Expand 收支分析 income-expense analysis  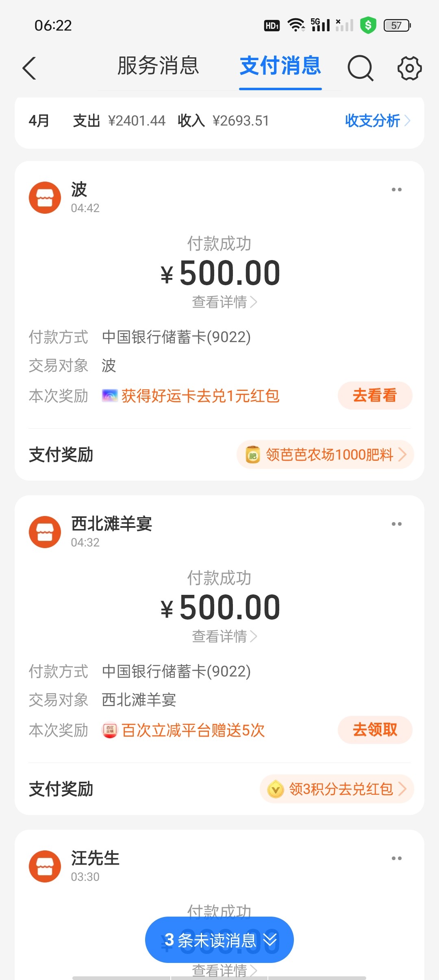click(x=377, y=121)
